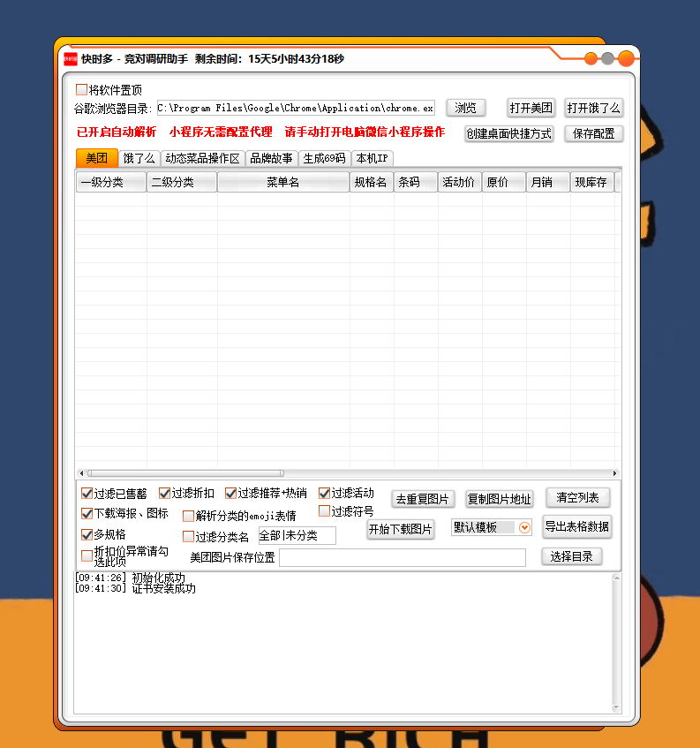Switch to the 饿了么 tab
This screenshot has width=700, height=748.
(139, 158)
